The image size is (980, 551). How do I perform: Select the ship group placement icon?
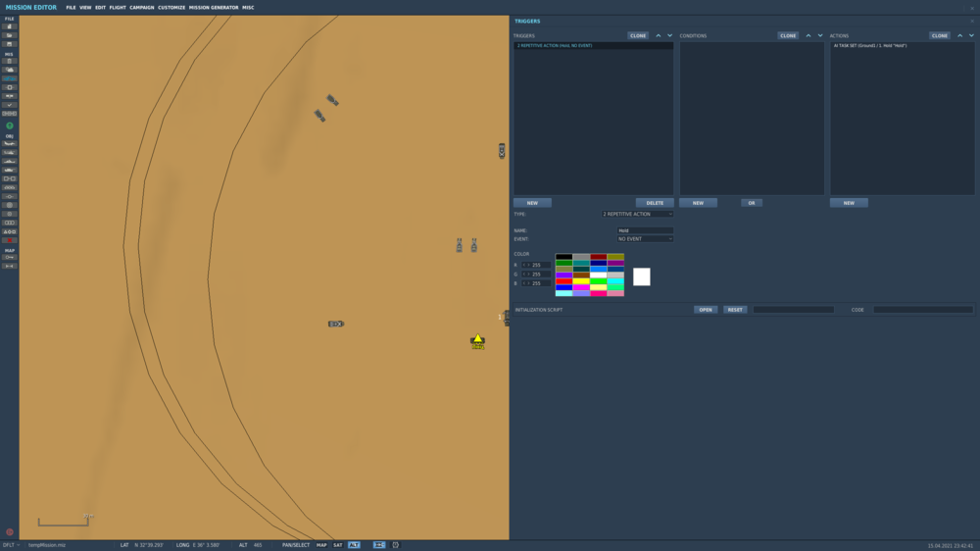[10, 162]
